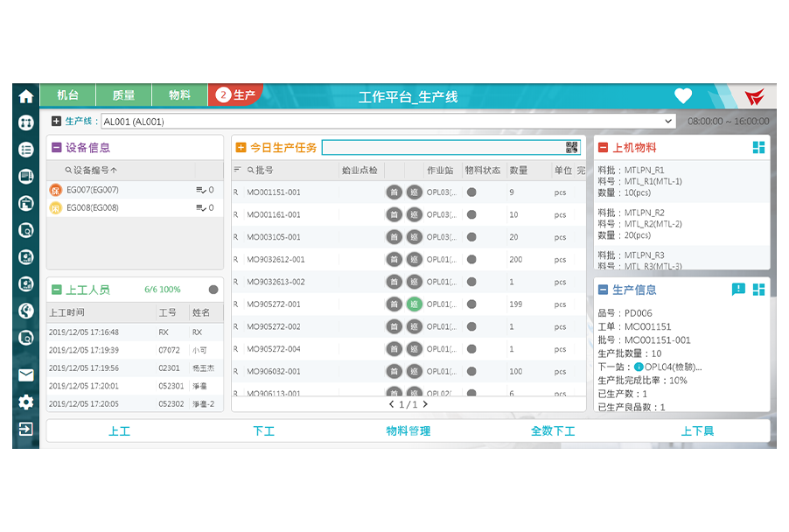Viewport: 789px width, 532px height.
Task: Open the AL001 production line dropdown
Action: pos(388,122)
